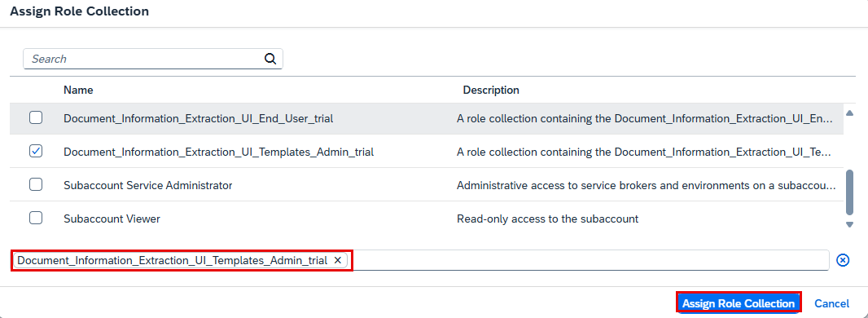The height and width of the screenshot is (318, 868).
Task: Select Document_Information_Extraction_UI_End_User_trial row name
Action: [198, 118]
